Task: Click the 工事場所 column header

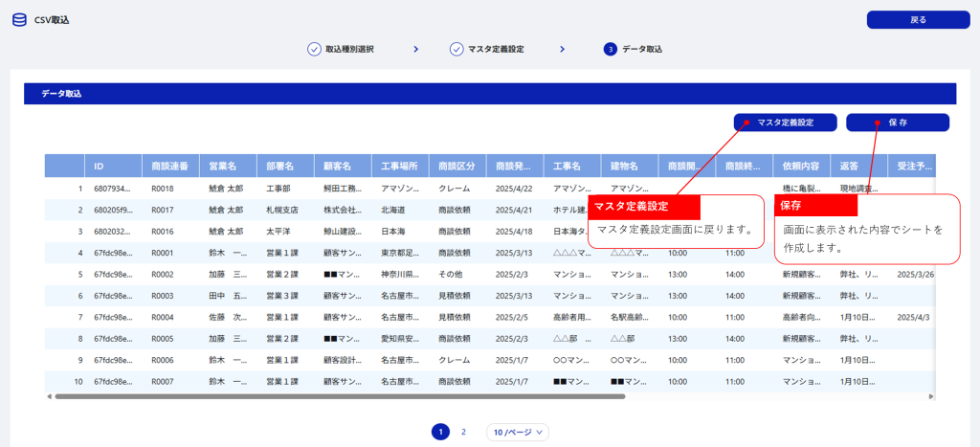Action: tap(401, 167)
